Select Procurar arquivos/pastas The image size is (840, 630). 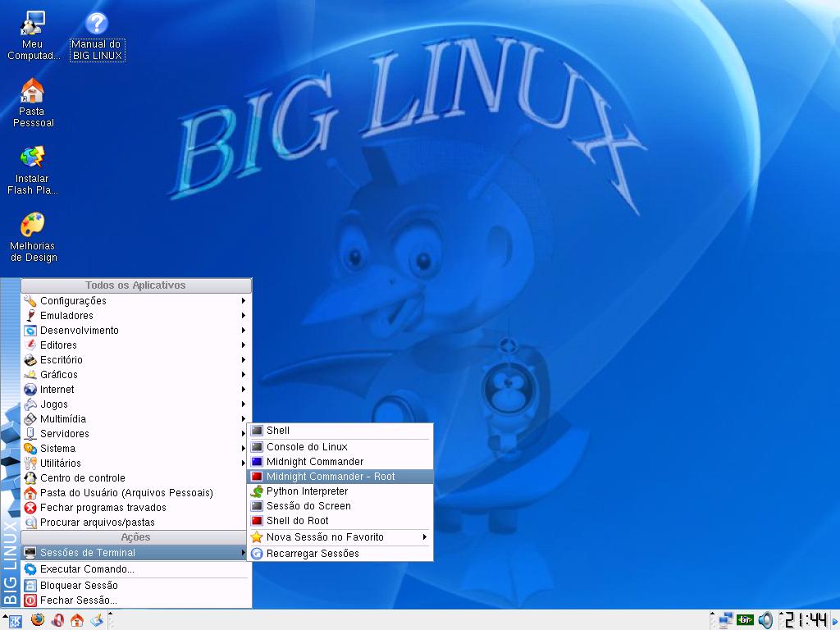click(x=136, y=522)
